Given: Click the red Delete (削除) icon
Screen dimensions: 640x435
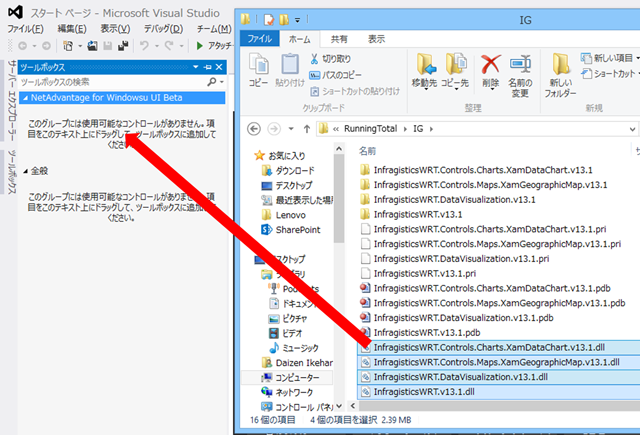Looking at the screenshot, I should (490, 64).
